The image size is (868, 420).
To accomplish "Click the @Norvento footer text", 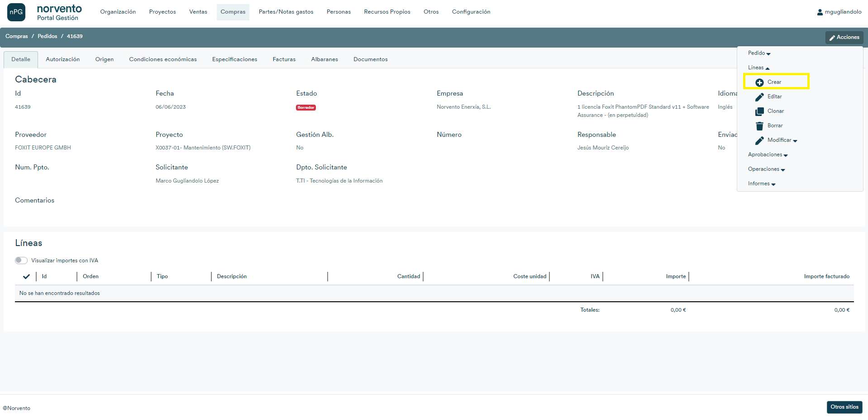I will [17, 408].
